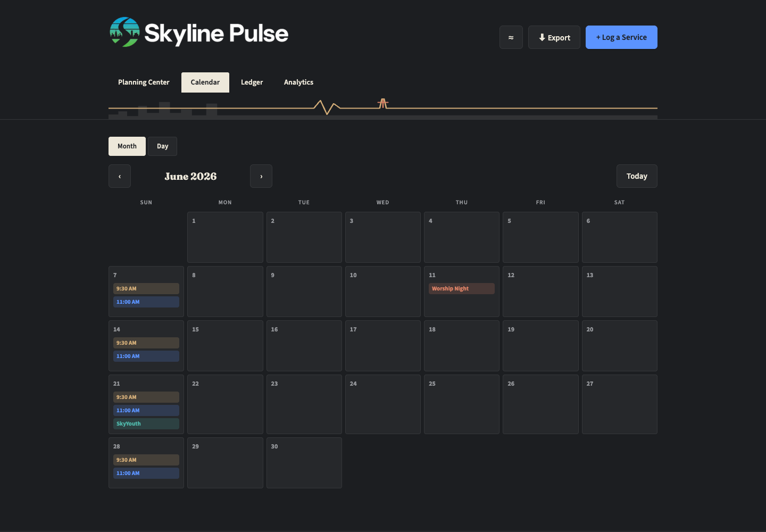Select June 12 day cell
766x532 pixels.
[x=540, y=292]
